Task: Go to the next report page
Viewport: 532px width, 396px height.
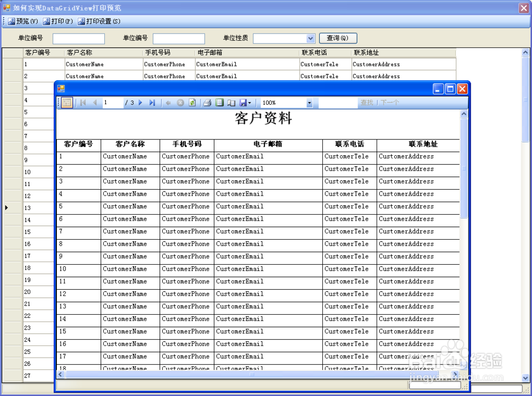Action: 139,103
